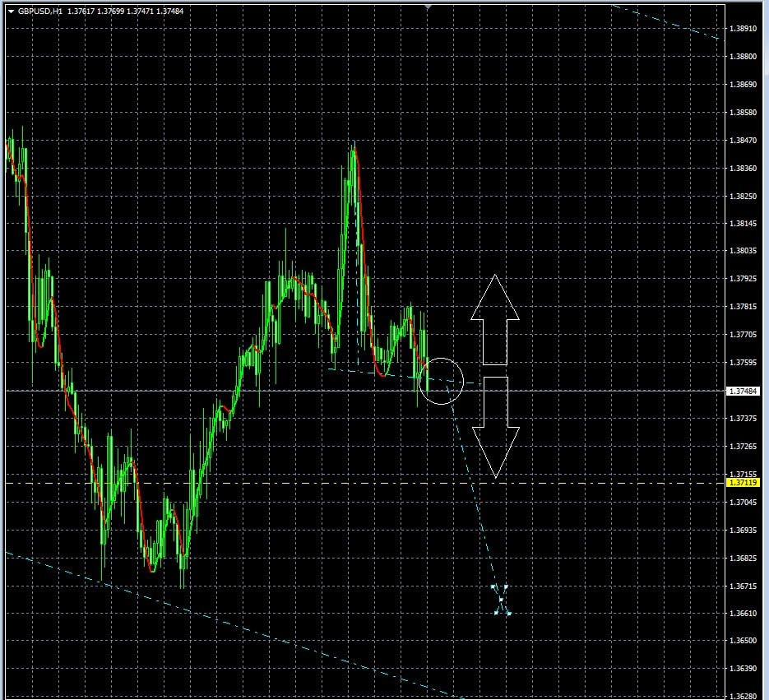This screenshot has height=700, width=769.
Task: Select the yellow dashed horizontal line
Action: tap(365, 483)
